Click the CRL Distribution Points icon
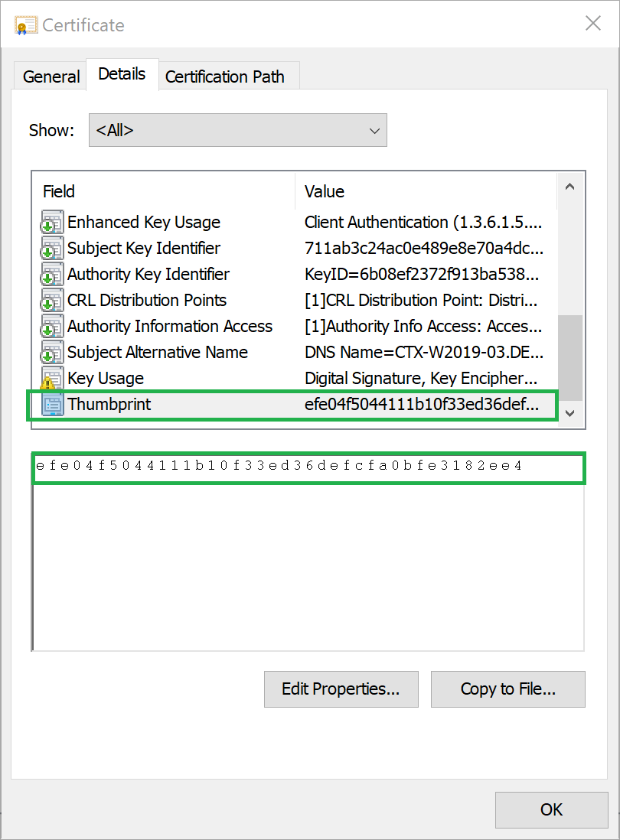620x840 pixels. click(x=51, y=301)
